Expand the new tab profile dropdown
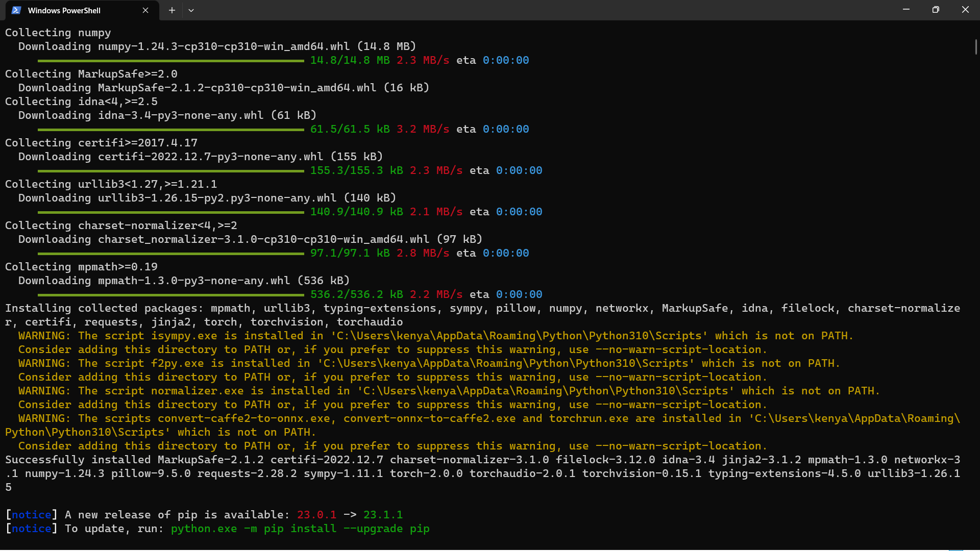 point(191,10)
